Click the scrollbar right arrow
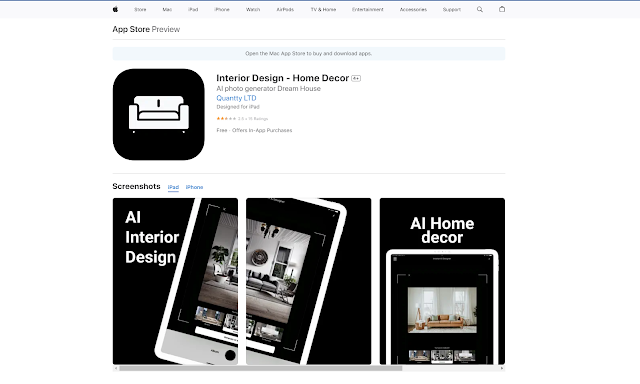Viewport: 640px width, 384px height. (x=502, y=368)
